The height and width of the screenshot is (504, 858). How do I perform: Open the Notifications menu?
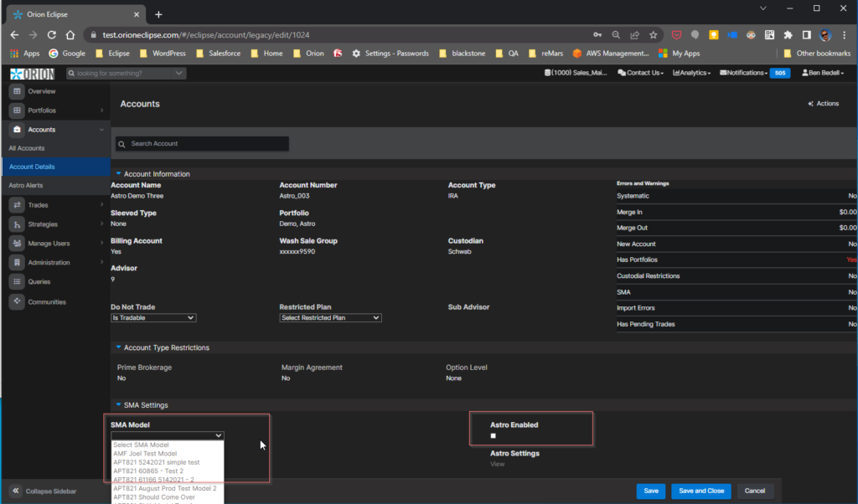click(744, 73)
